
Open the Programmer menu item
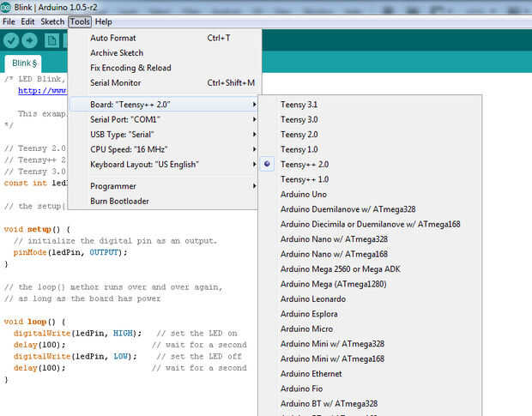click(x=164, y=186)
